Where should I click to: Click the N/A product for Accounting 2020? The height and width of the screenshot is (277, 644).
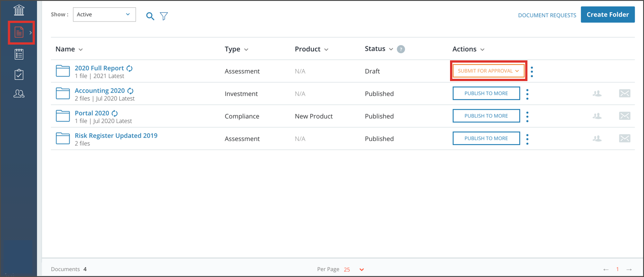300,94
